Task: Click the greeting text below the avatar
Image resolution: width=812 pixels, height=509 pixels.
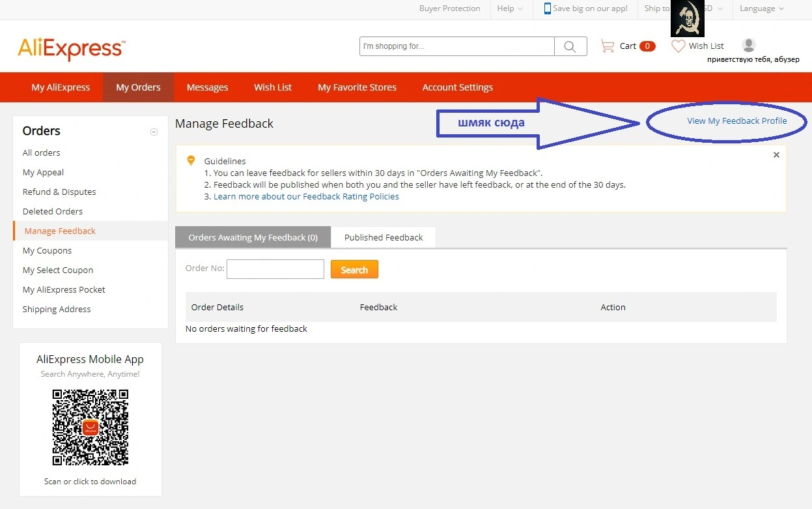Action: 753,59
